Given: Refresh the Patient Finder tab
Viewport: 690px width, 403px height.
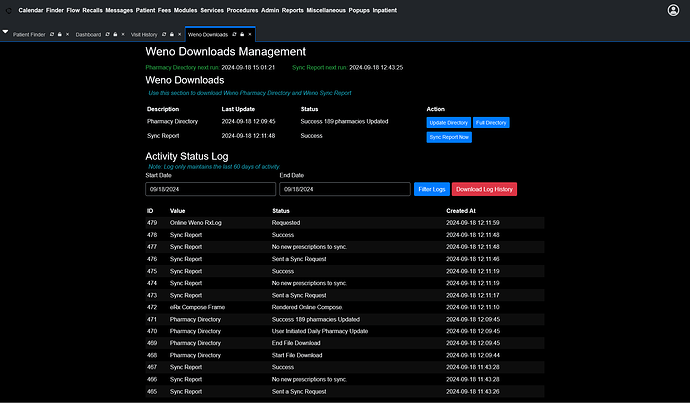Looking at the screenshot, I should pos(51,34).
